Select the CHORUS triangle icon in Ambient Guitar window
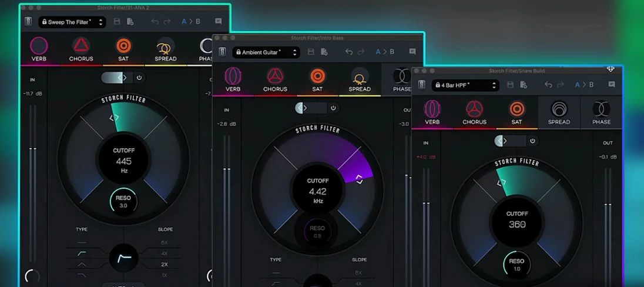The width and height of the screenshot is (644, 287). pyautogui.click(x=275, y=76)
